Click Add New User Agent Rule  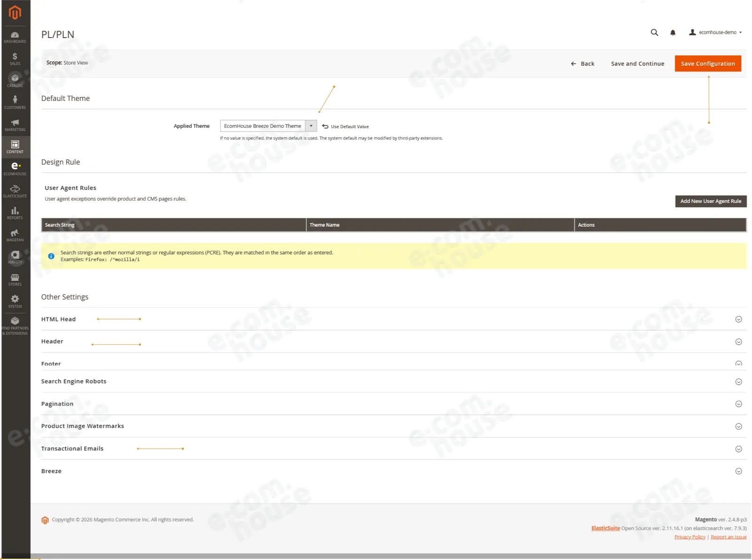pos(711,201)
